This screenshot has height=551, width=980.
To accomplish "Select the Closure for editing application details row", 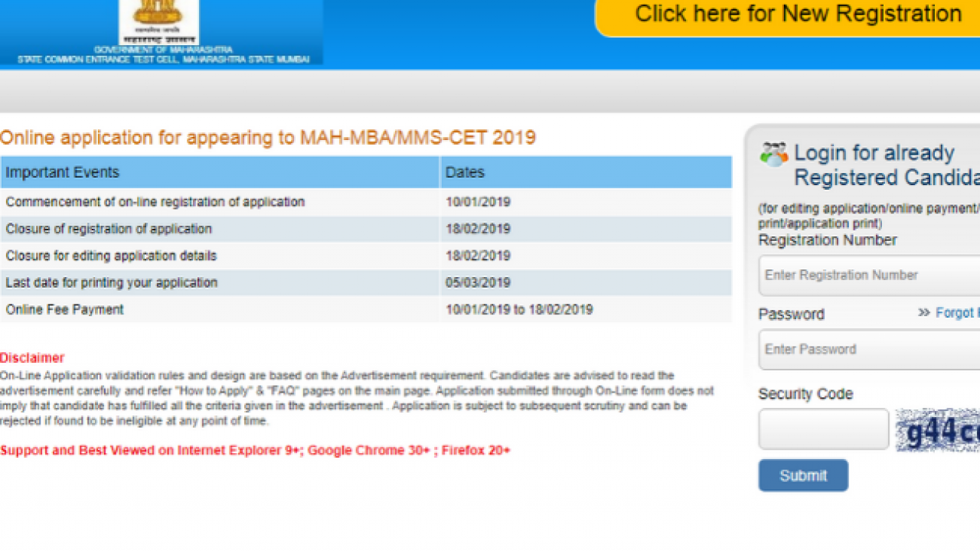I will (x=111, y=256).
